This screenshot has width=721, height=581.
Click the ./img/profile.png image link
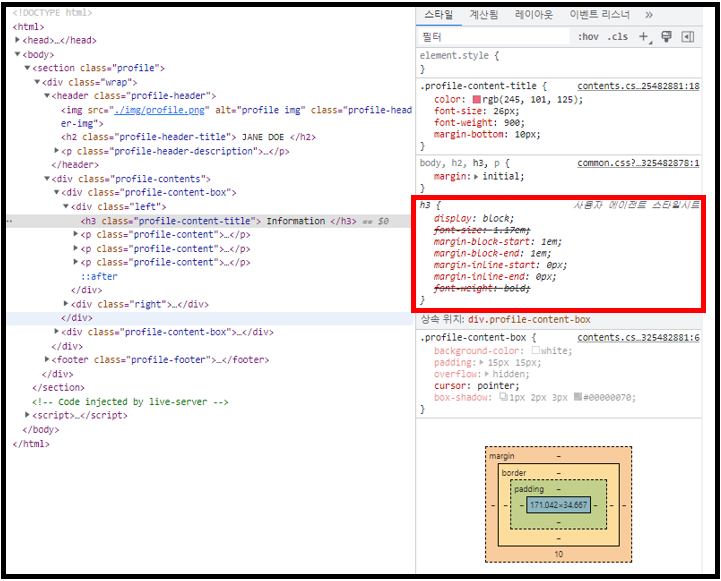[x=160, y=110]
